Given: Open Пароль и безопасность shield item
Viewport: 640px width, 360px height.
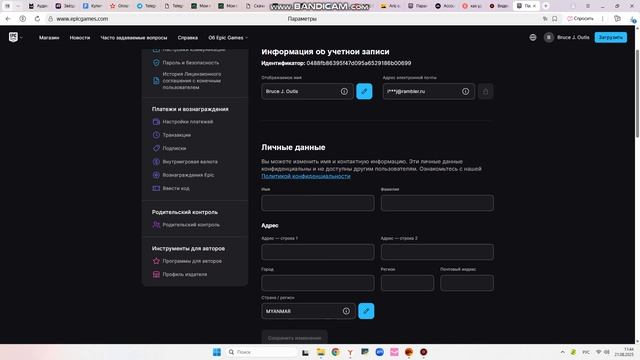Looking at the screenshot, I should pyautogui.click(x=186, y=63).
